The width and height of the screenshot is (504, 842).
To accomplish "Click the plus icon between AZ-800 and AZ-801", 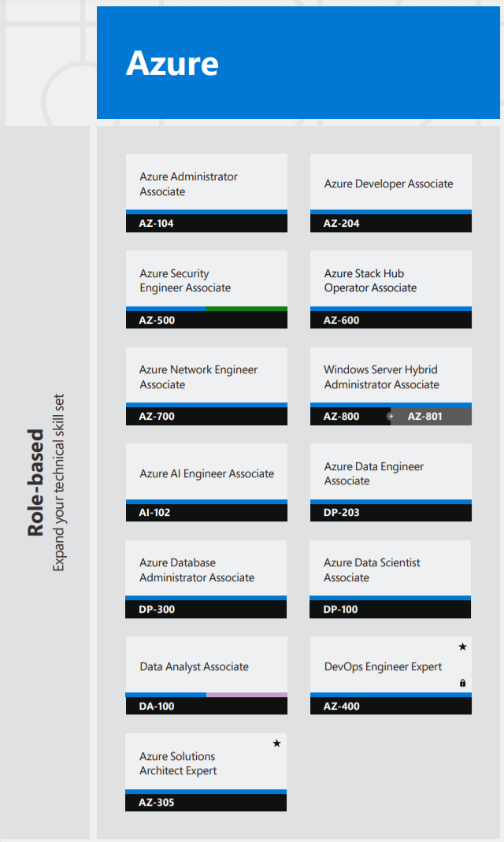I will (390, 416).
